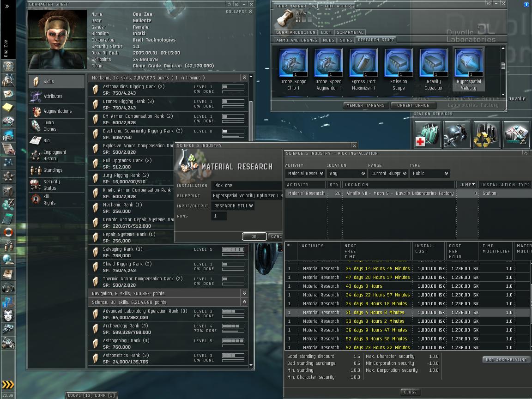Open the People & Places magnifier icon
532x399 pixels.
click(x=8, y=80)
